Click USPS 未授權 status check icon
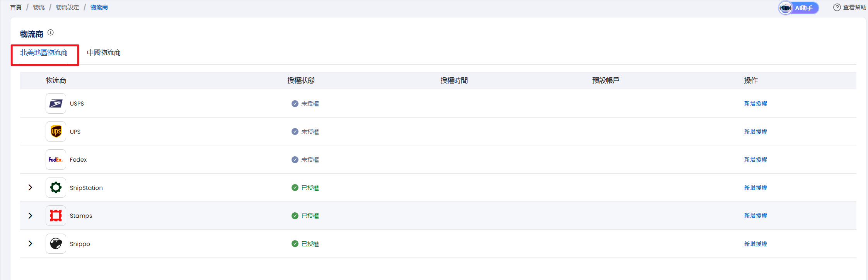 [295, 104]
